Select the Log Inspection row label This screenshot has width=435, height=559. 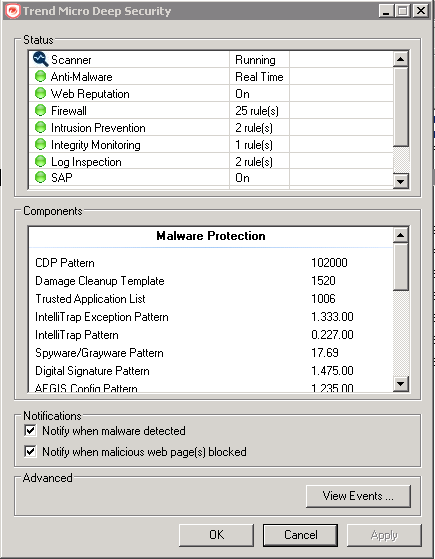86,162
